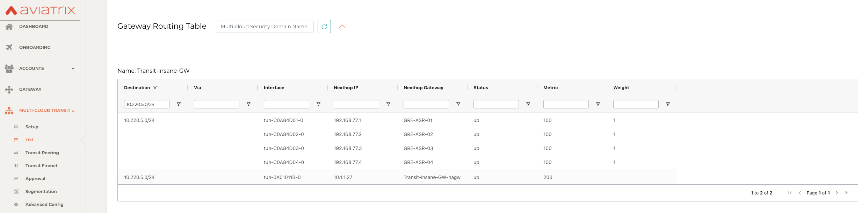Image resolution: width=868 pixels, height=213 pixels.
Task: Open Setup under Multi-Cloud Transit
Action: click(32, 127)
